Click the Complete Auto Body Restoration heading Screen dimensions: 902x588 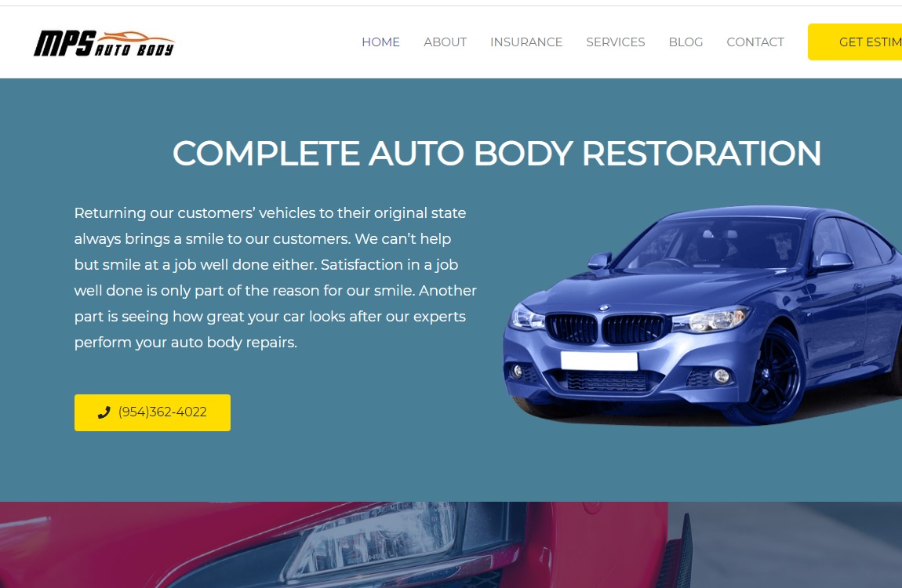click(x=496, y=154)
